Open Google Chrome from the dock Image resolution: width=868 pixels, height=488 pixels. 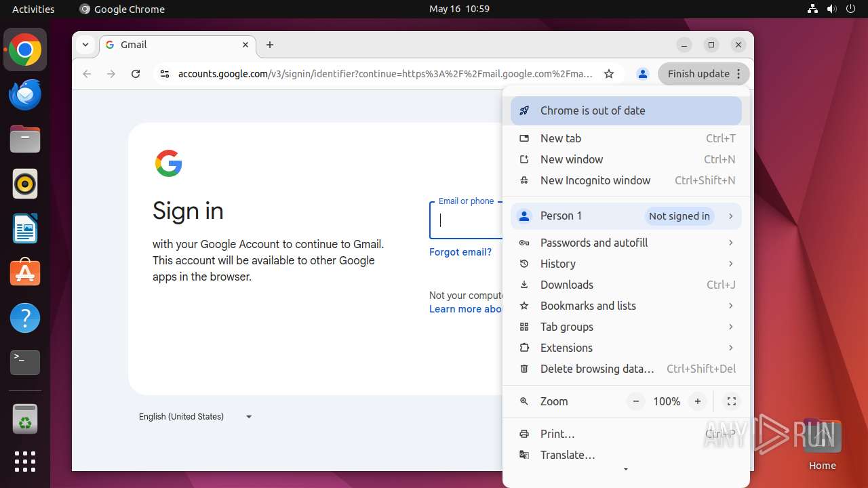click(x=25, y=50)
